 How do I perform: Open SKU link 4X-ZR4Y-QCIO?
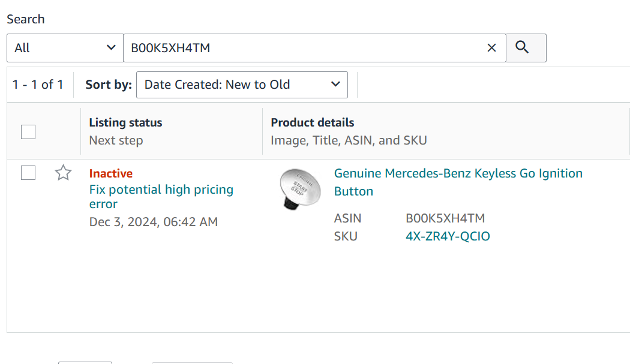point(448,236)
